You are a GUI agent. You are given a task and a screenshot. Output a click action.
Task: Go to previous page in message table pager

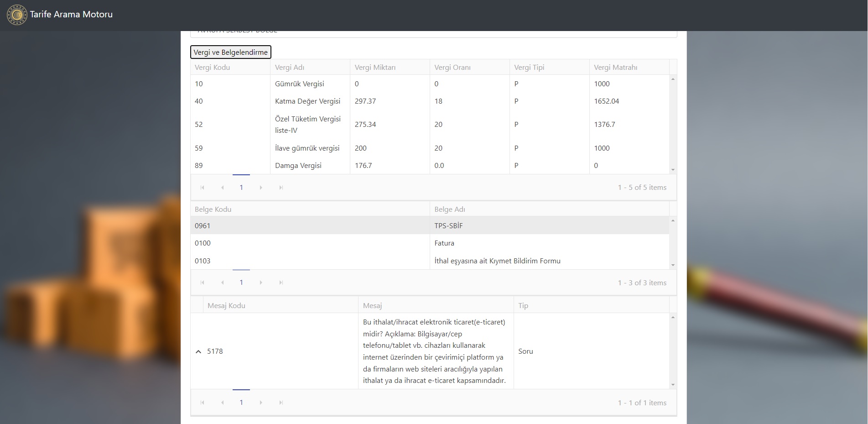point(222,403)
